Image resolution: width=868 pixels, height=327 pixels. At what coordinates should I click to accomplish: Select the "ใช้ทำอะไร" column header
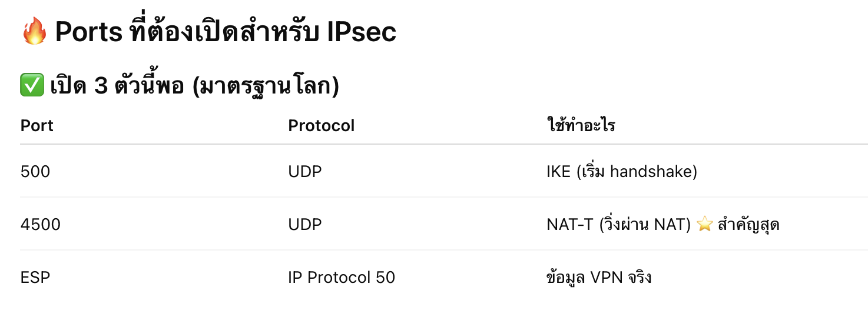point(581,126)
